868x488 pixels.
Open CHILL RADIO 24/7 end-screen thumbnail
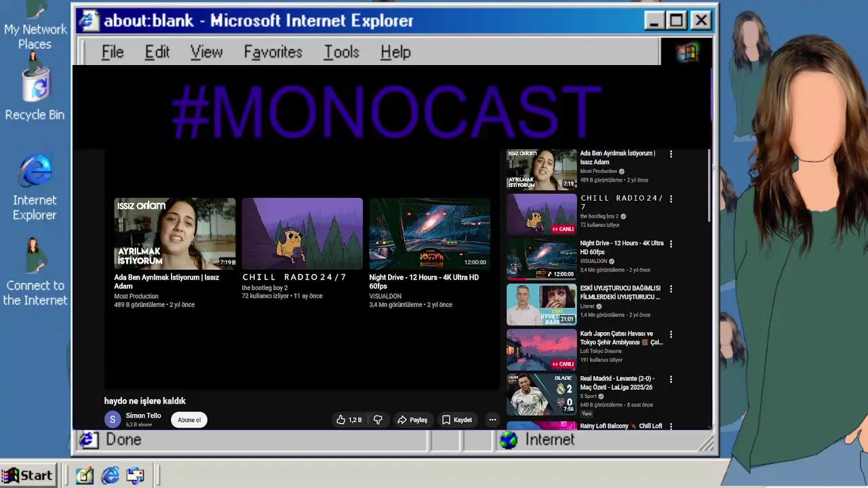tap(302, 234)
